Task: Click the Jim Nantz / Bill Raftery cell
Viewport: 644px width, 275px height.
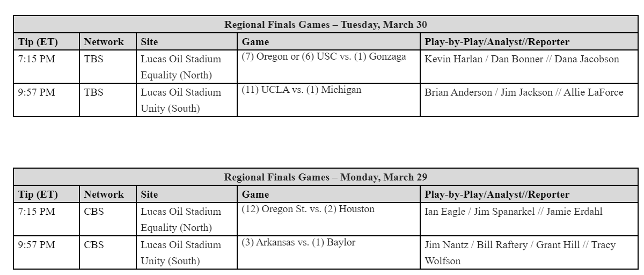Action: point(519,245)
